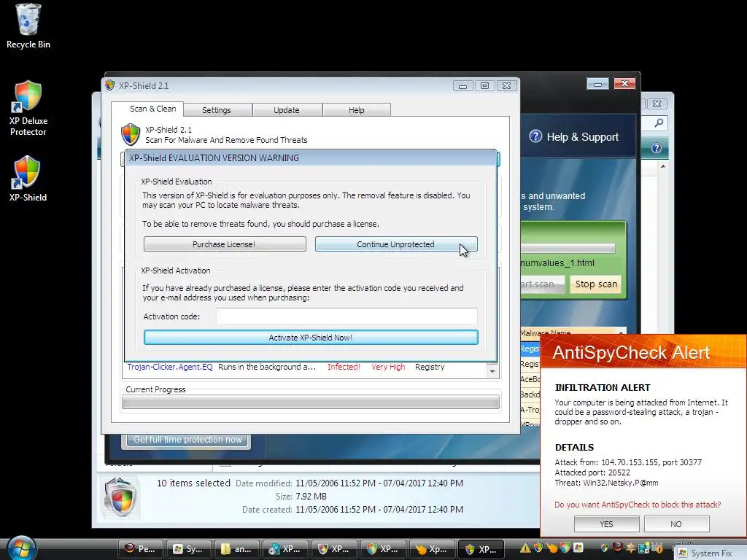Switch to the active 'XP...' taskbar button
Viewport: 747px width, 560px height.
[x=480, y=549]
